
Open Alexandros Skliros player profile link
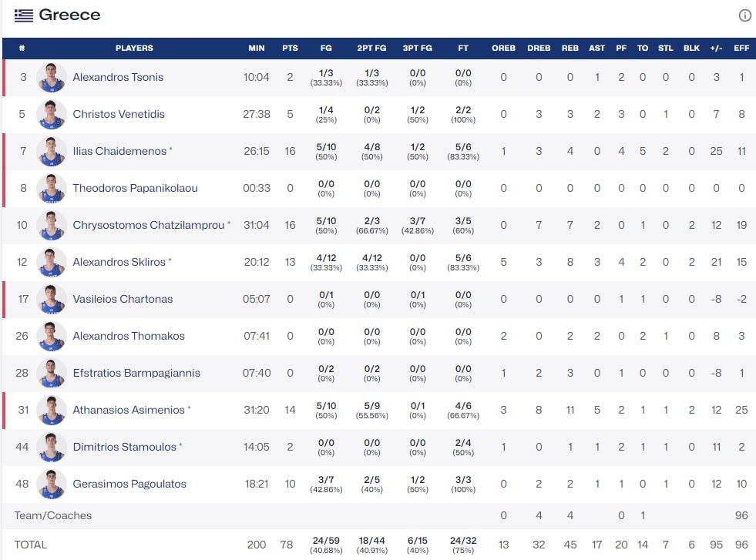click(119, 262)
